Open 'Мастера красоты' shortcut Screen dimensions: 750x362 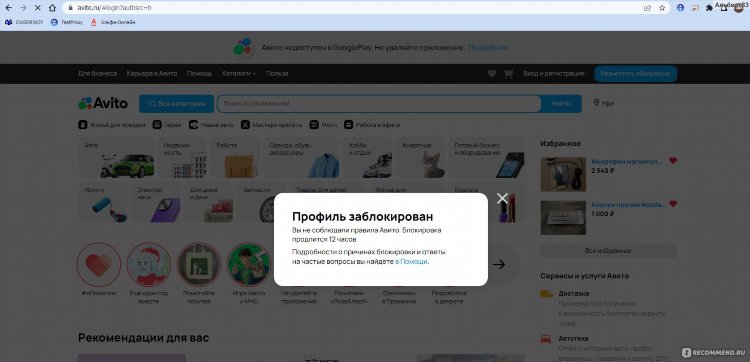click(271, 125)
